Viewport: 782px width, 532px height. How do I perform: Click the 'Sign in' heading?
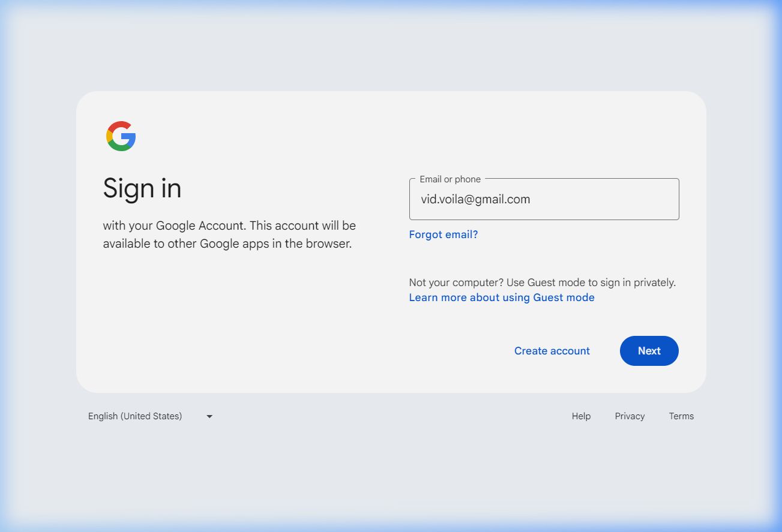pos(142,188)
